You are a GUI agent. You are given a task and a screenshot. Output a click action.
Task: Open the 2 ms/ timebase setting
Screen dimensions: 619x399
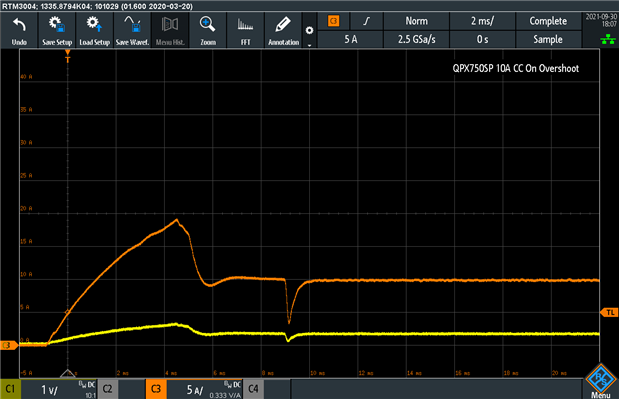[x=482, y=21]
